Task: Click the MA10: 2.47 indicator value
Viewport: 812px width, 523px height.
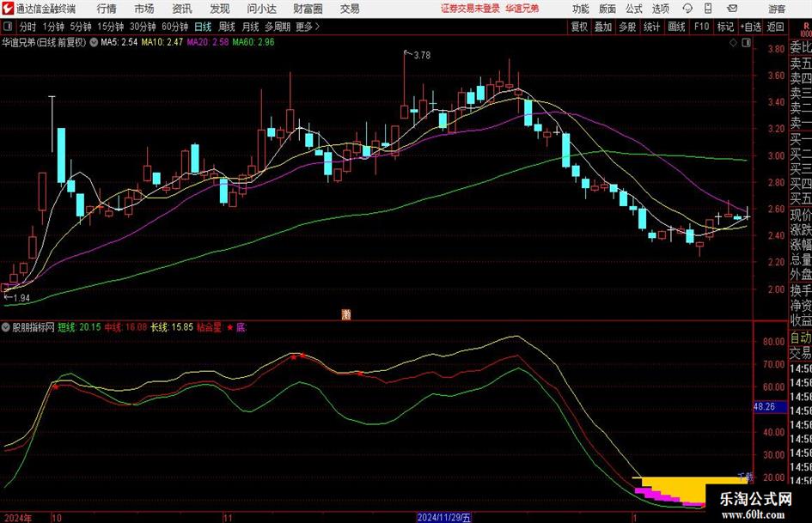Action: 162,42
